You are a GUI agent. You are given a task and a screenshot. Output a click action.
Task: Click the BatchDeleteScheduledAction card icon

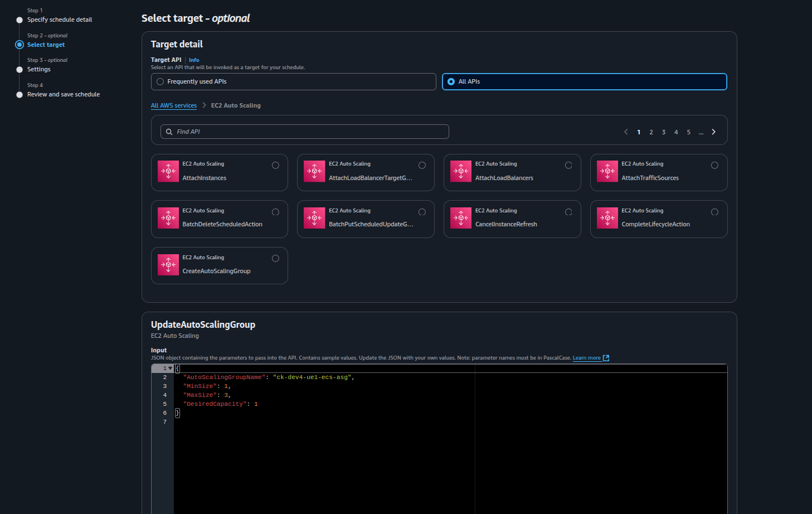point(168,218)
